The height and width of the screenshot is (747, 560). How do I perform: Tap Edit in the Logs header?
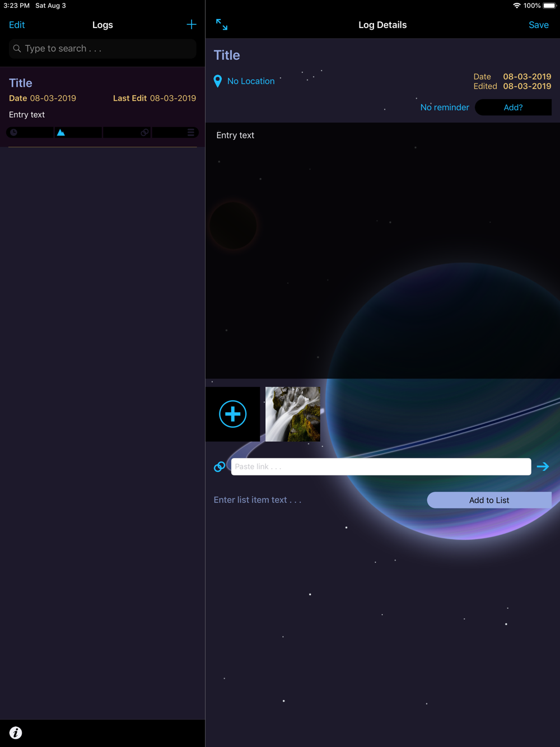pos(17,25)
